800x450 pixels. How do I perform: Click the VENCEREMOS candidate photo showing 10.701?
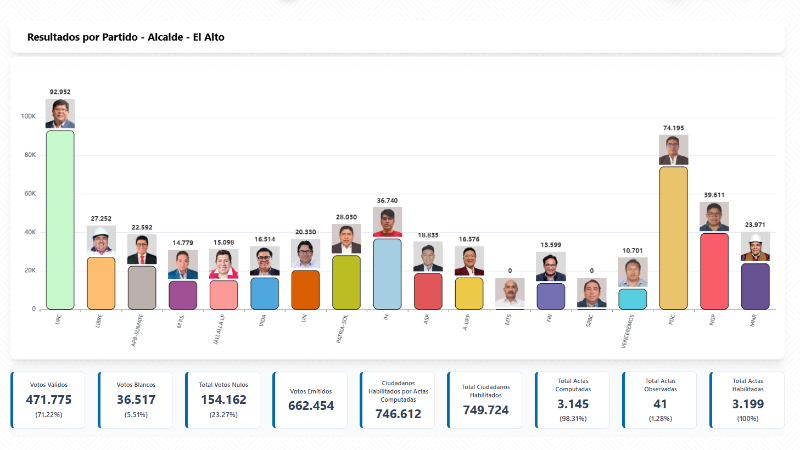(632, 273)
